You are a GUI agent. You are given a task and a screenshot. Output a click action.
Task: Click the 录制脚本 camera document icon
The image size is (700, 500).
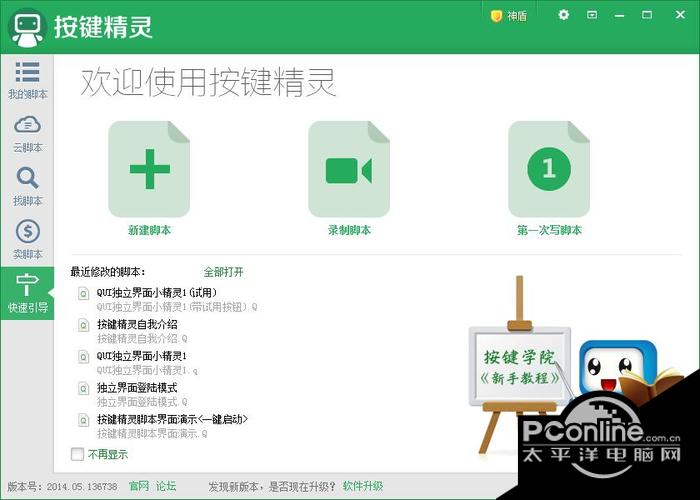[x=349, y=169]
